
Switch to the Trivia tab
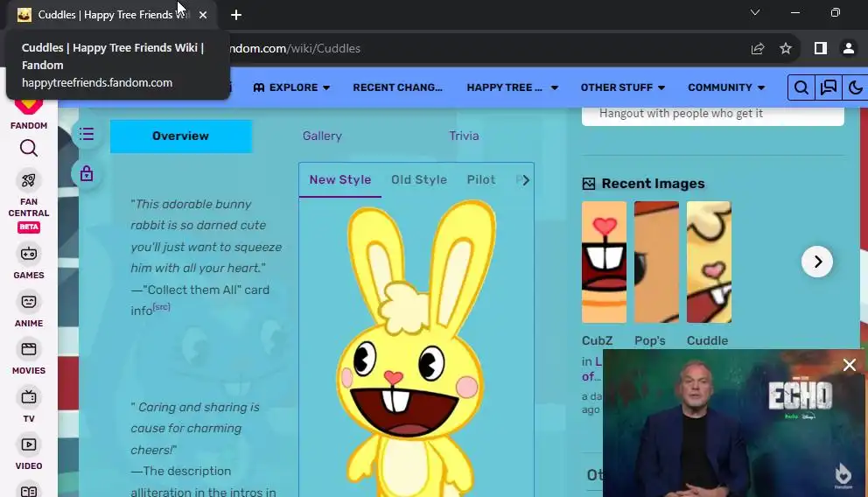464,136
